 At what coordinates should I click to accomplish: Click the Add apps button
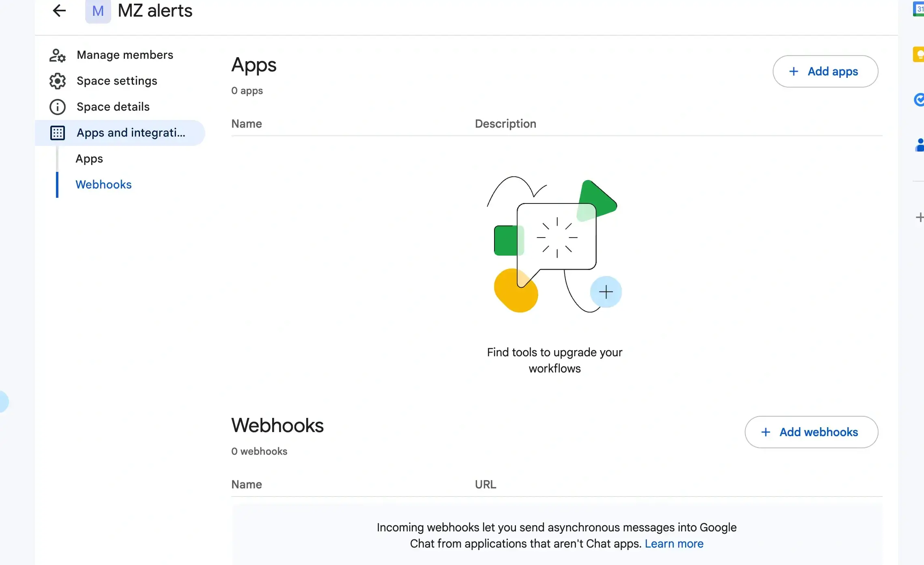[x=825, y=71]
